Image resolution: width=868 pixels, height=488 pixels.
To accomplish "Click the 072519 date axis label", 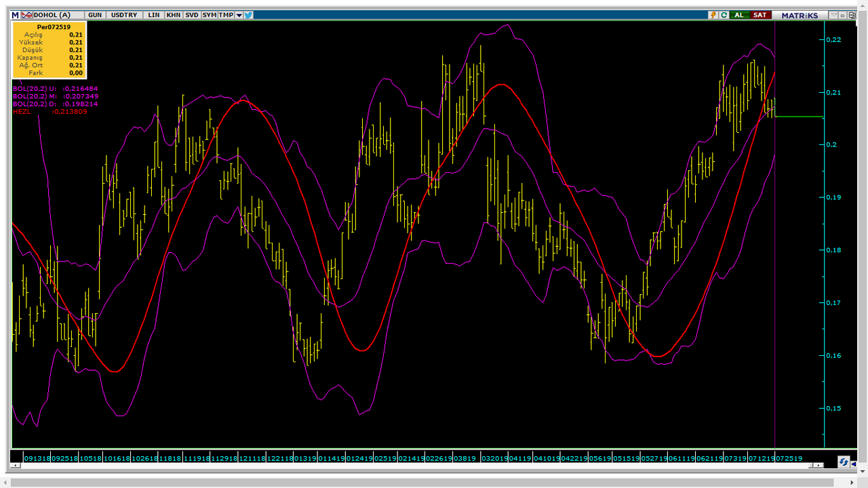I will [x=789, y=458].
